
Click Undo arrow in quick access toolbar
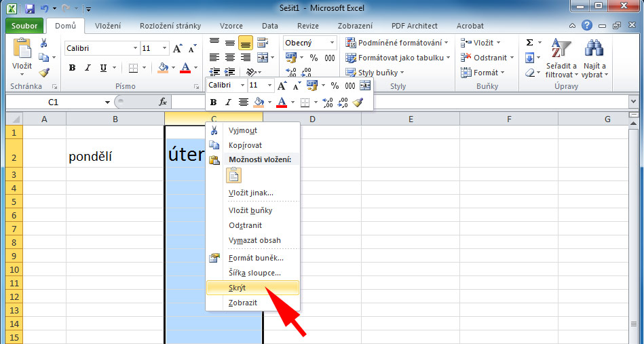pos(44,8)
